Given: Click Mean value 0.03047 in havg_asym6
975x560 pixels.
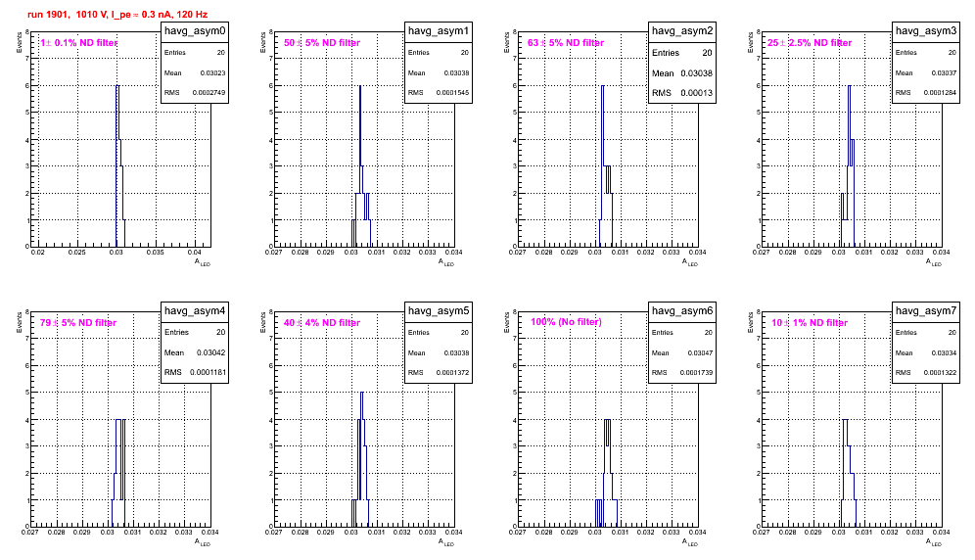Looking at the screenshot, I should coord(700,352).
